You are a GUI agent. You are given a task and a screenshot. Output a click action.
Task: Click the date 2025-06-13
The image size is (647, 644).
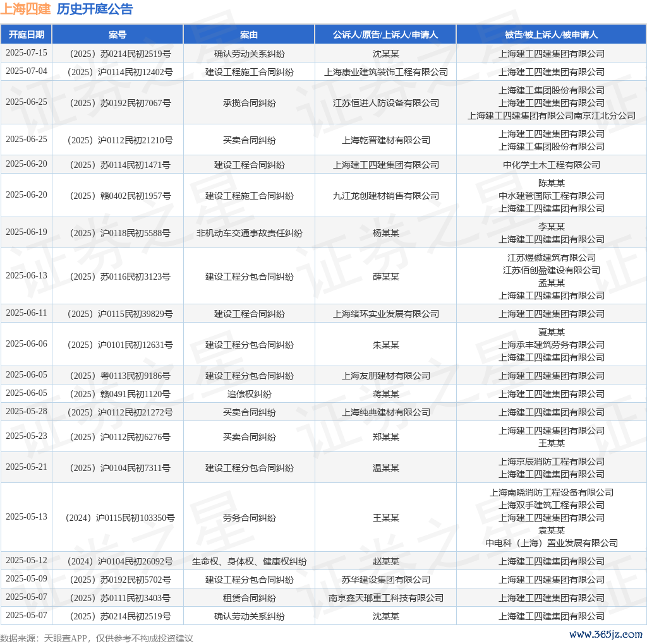click(27, 275)
